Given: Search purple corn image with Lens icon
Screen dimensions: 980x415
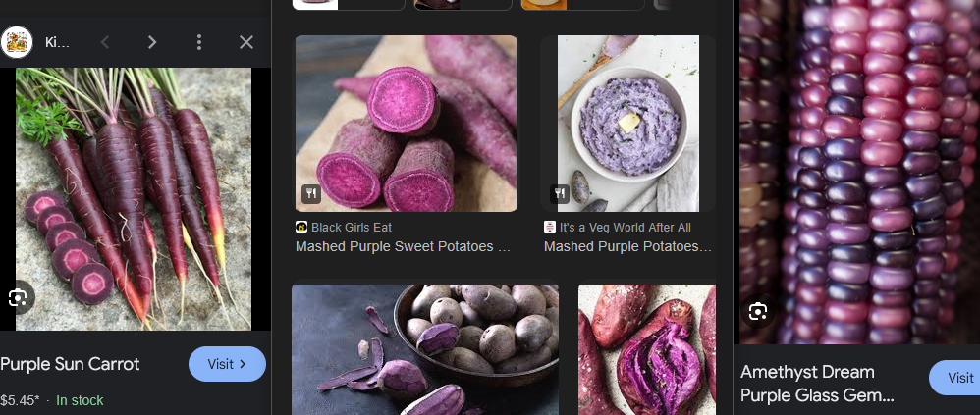Looking at the screenshot, I should click(x=757, y=311).
